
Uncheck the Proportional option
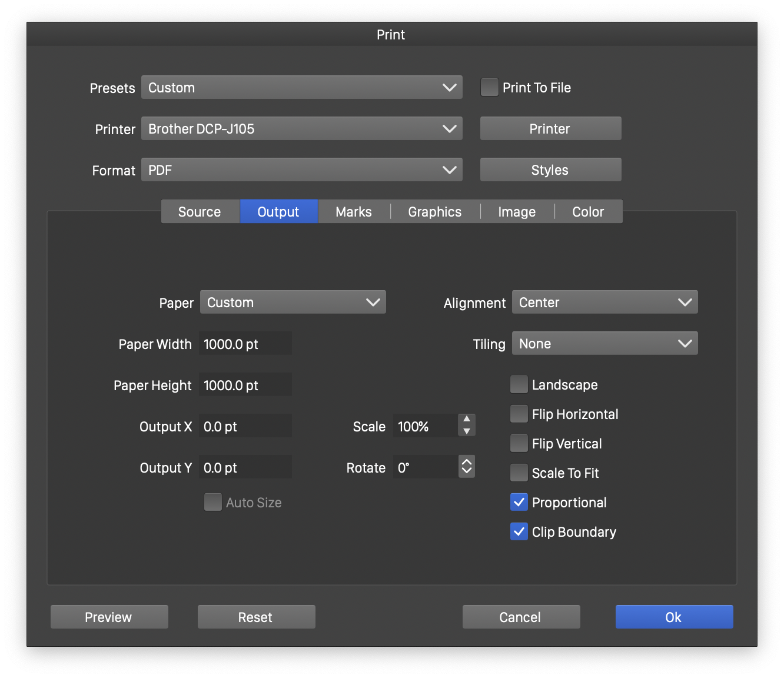tap(519, 503)
